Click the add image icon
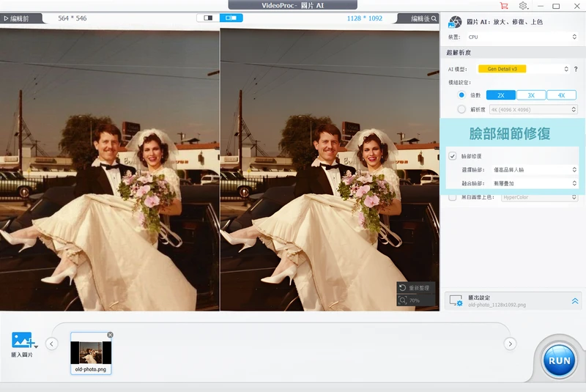Viewport: 586px width, 392px height. click(x=23, y=341)
